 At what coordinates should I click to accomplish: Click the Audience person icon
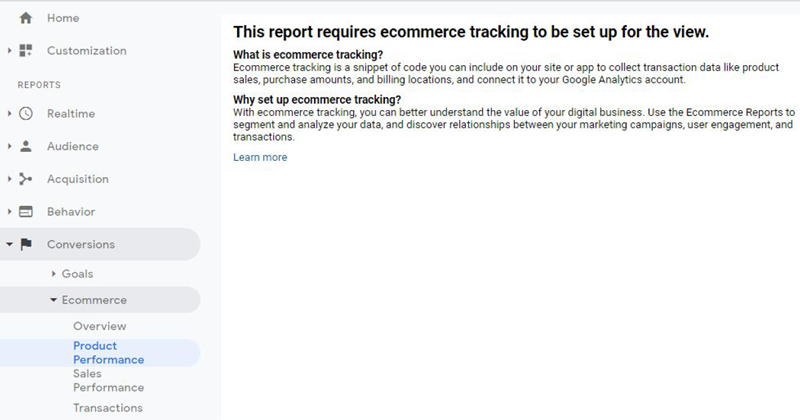(26, 146)
